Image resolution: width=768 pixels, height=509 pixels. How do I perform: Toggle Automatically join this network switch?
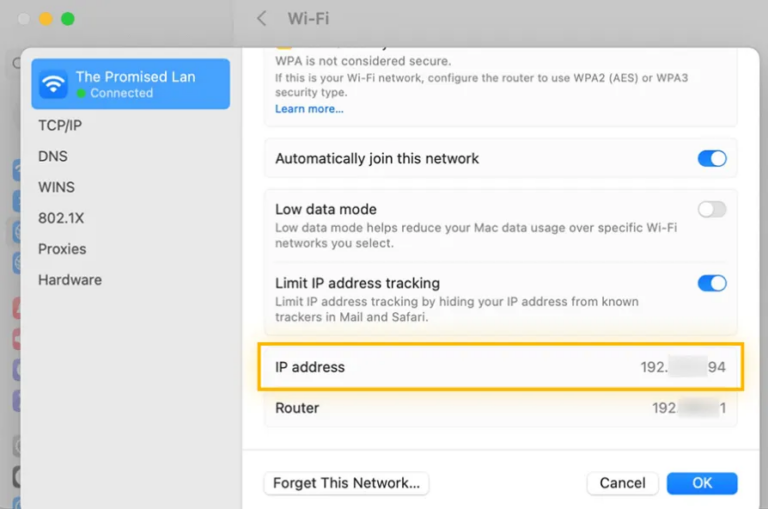point(712,158)
